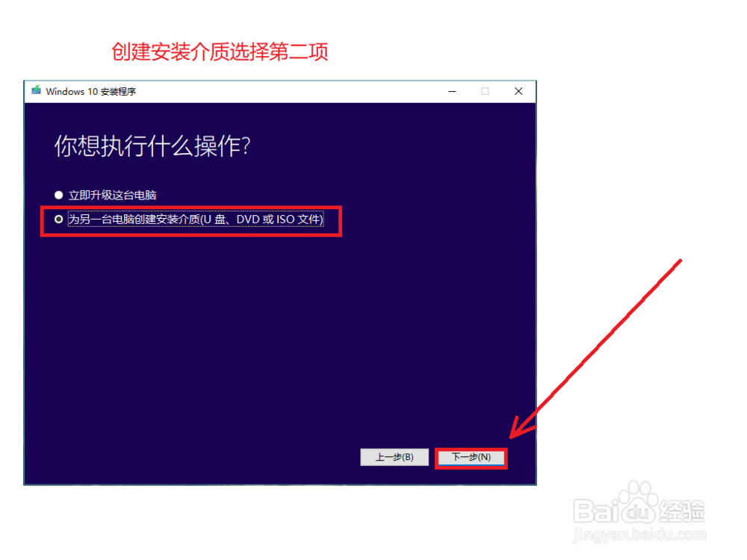Go forward with 下一步(N) button
Screen dimensions: 747x560
click(x=471, y=458)
